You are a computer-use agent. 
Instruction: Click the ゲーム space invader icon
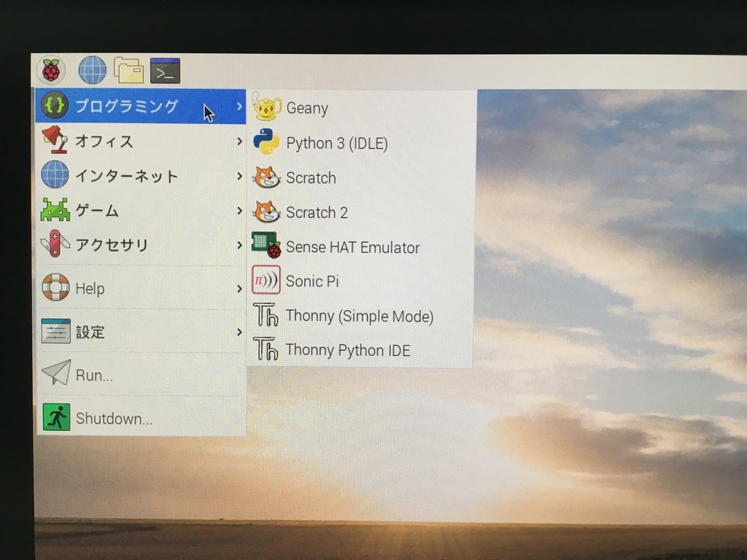point(55,209)
